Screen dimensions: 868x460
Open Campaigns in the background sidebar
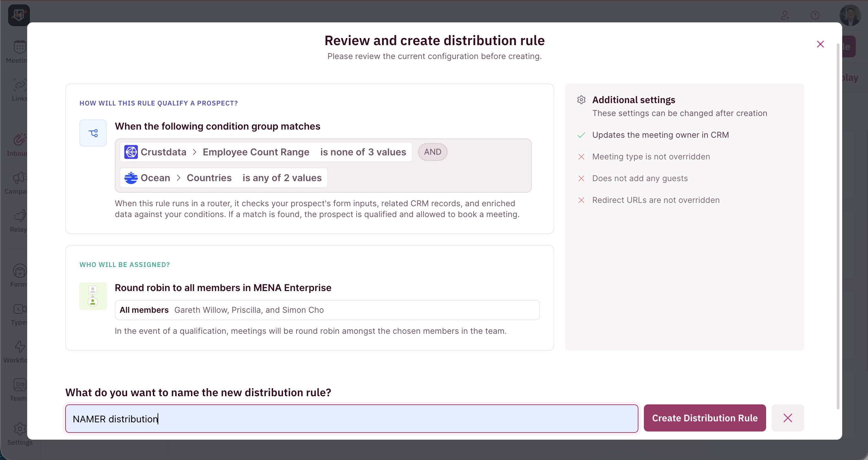pyautogui.click(x=16, y=183)
